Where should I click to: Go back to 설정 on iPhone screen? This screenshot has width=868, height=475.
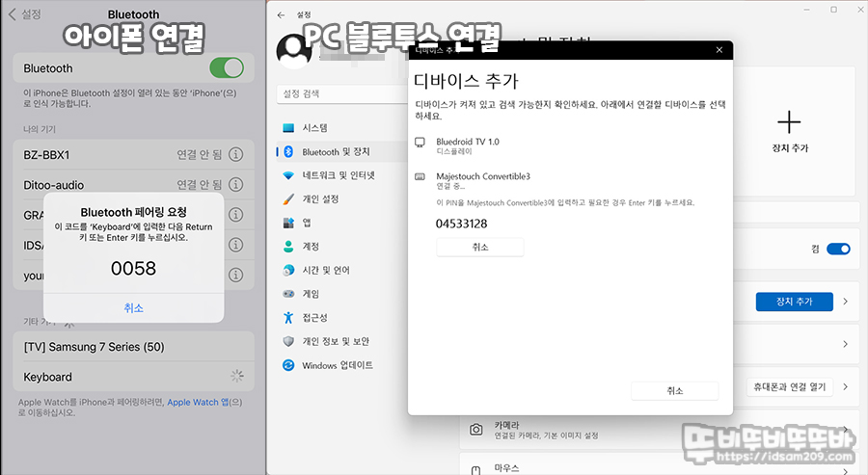click(25, 13)
